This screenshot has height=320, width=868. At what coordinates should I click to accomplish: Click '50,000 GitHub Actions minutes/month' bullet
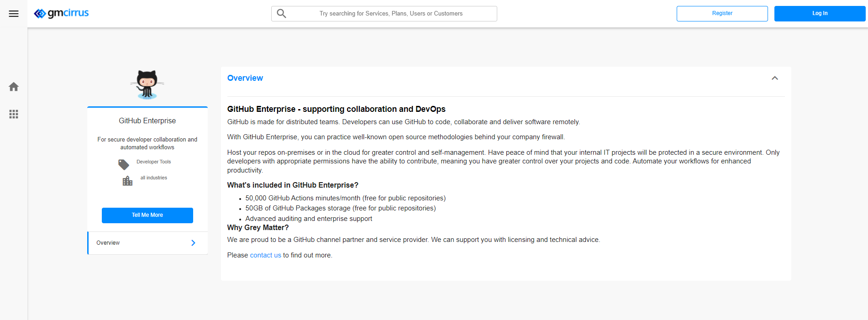(346, 198)
